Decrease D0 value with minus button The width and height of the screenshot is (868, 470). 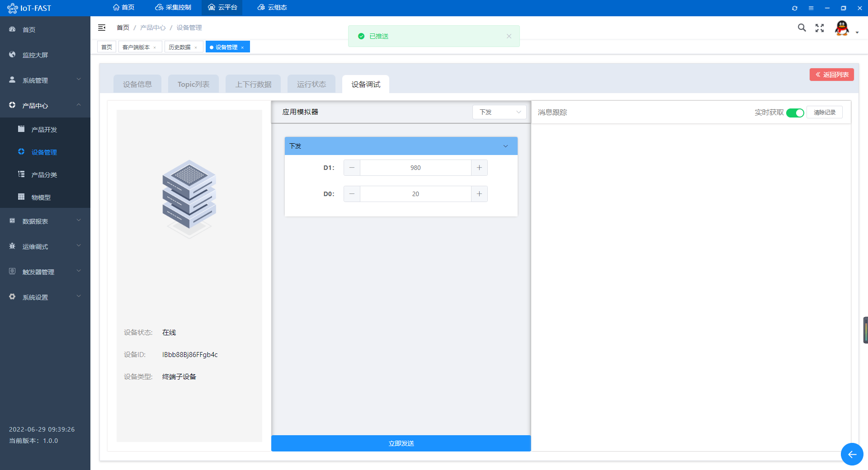click(352, 194)
